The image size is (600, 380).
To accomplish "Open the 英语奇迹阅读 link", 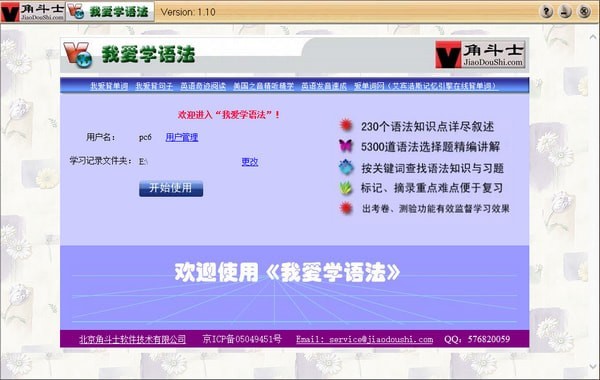I will pos(203,86).
